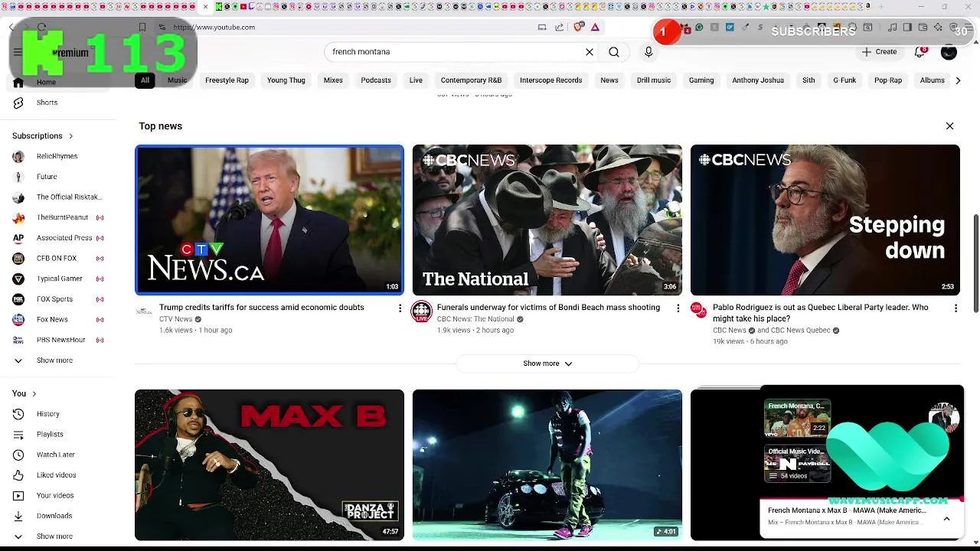
Task: Expand the Subscriptions section arrow
Action: [x=71, y=136]
